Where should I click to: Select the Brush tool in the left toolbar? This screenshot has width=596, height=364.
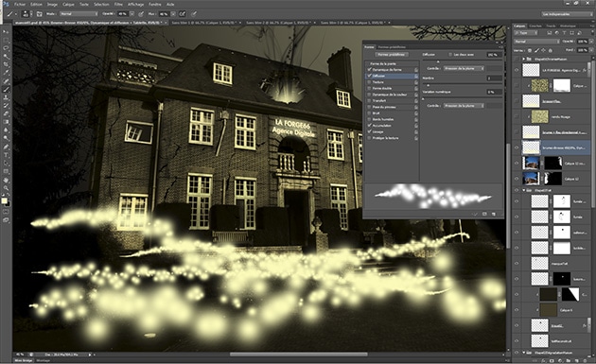click(x=6, y=90)
